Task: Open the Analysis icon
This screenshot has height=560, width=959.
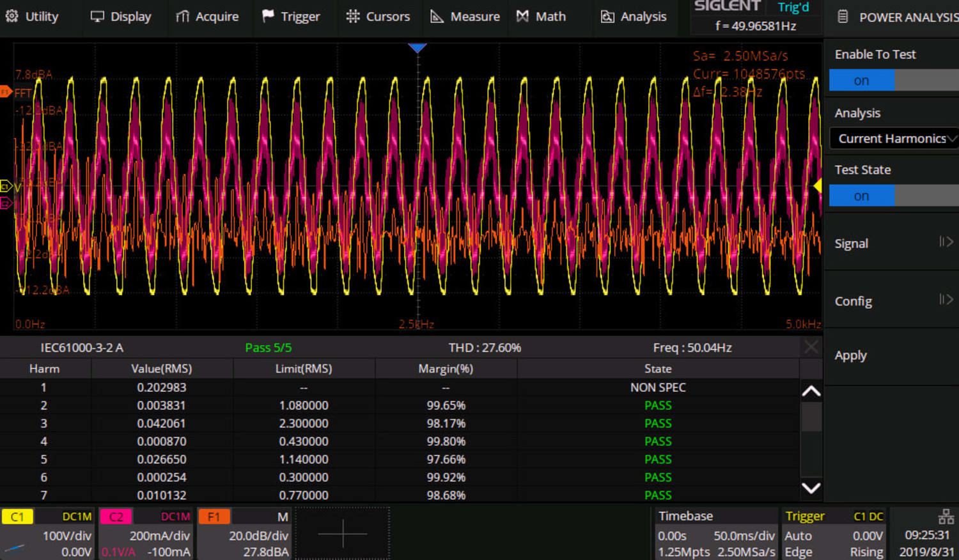Action: [609, 15]
